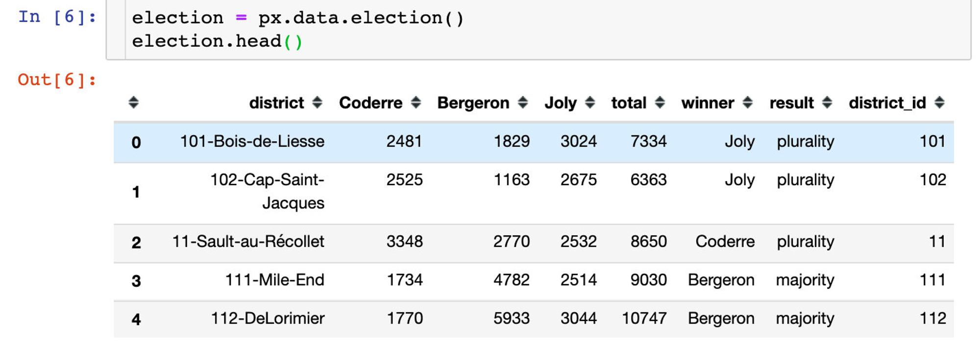Click the winner column header label
980x354 pixels.
point(708,103)
